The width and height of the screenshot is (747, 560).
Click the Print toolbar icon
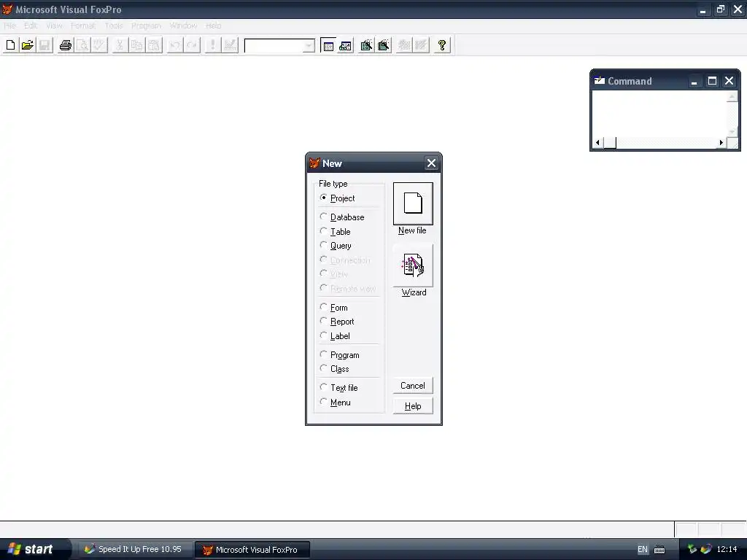tap(65, 45)
